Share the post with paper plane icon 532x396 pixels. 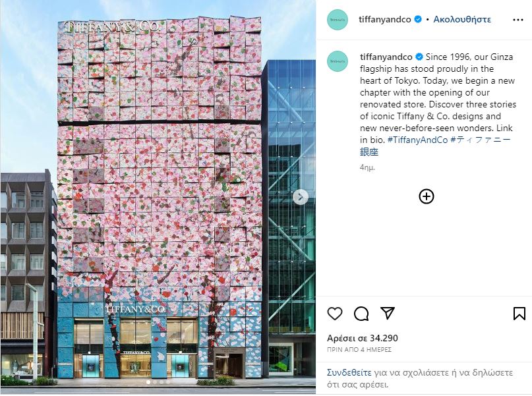[388, 313]
